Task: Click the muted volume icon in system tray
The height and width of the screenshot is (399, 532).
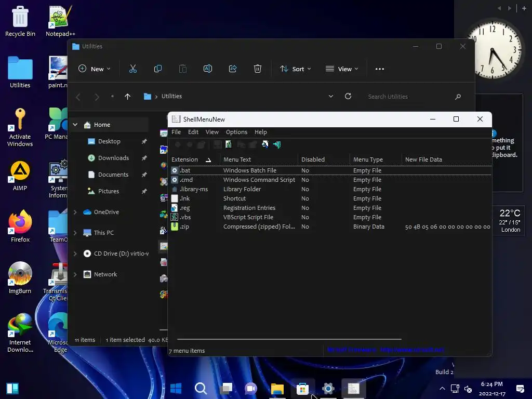Action: [468, 389]
